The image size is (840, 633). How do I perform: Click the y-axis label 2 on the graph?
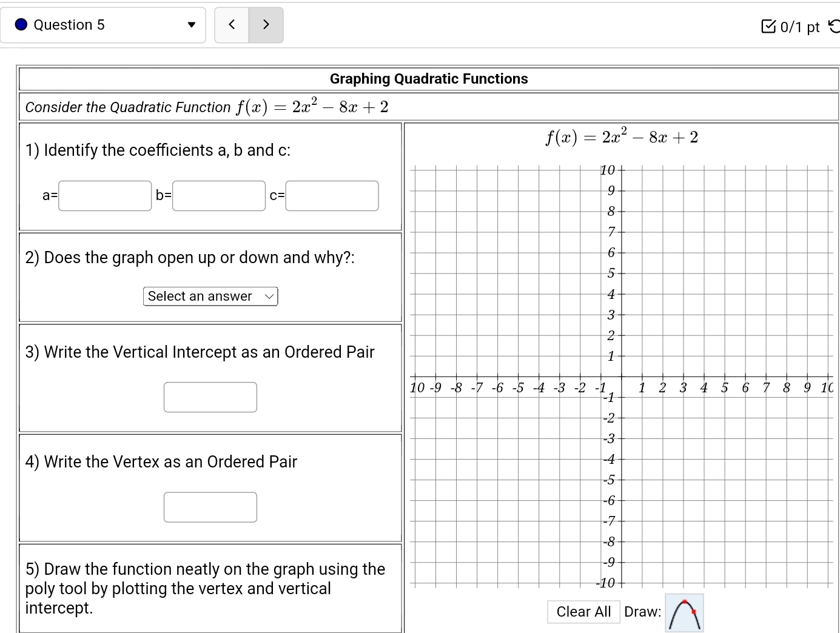click(611, 335)
